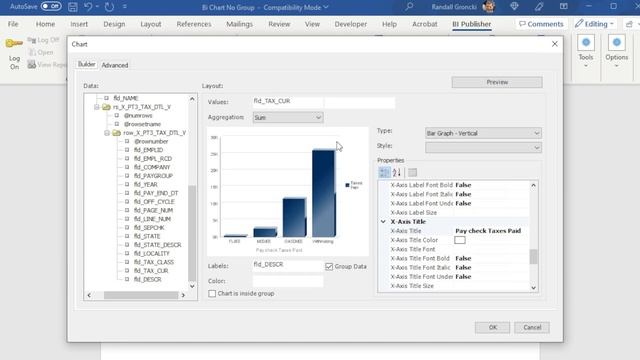Click the Preview button
Screen dimensions: 640x360
497,82
